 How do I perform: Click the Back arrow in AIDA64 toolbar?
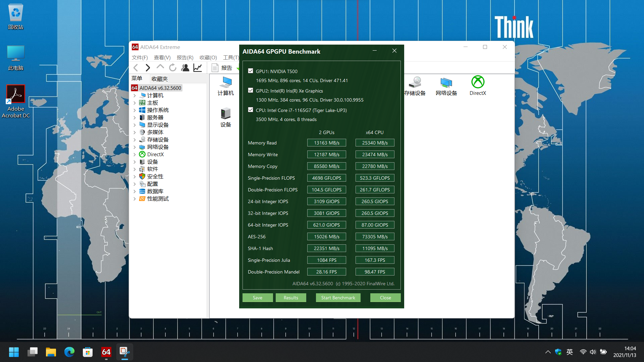point(136,68)
